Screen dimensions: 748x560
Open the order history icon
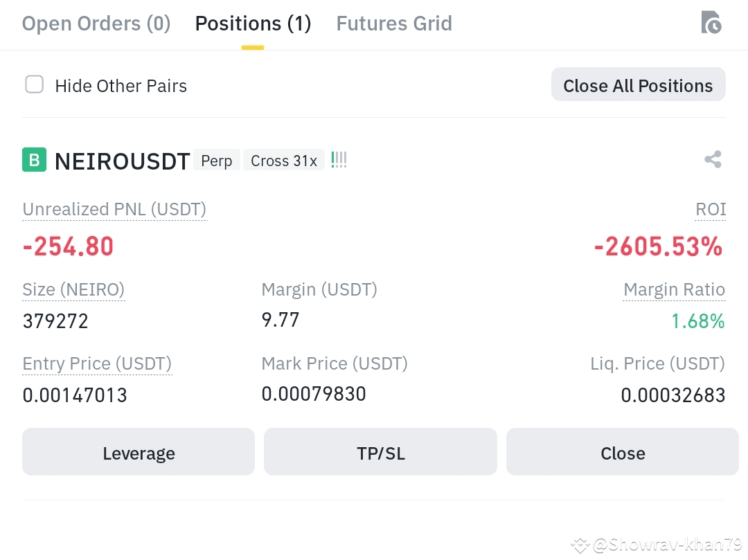711,22
